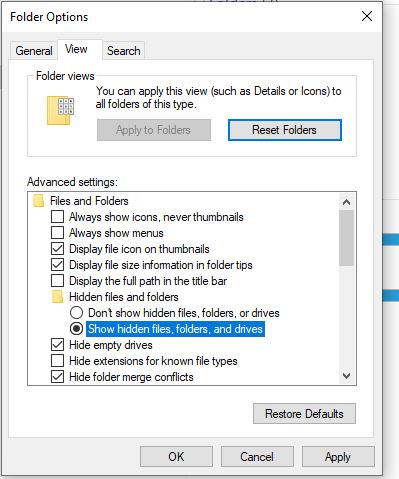
Task: Toggle Display file size information in folder tips
Action: 57,265
